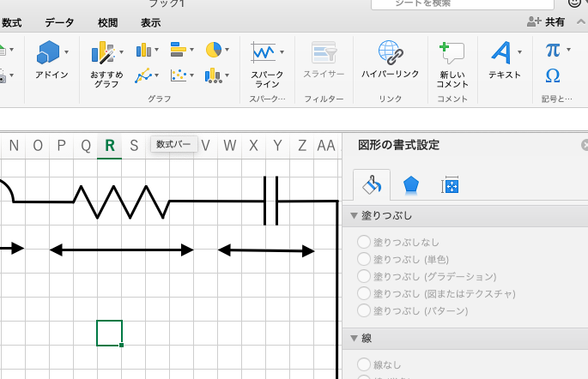The width and height of the screenshot is (588, 379).
Task: Select 塗りつぶし (グラデーション) radio button
Action: tap(364, 276)
